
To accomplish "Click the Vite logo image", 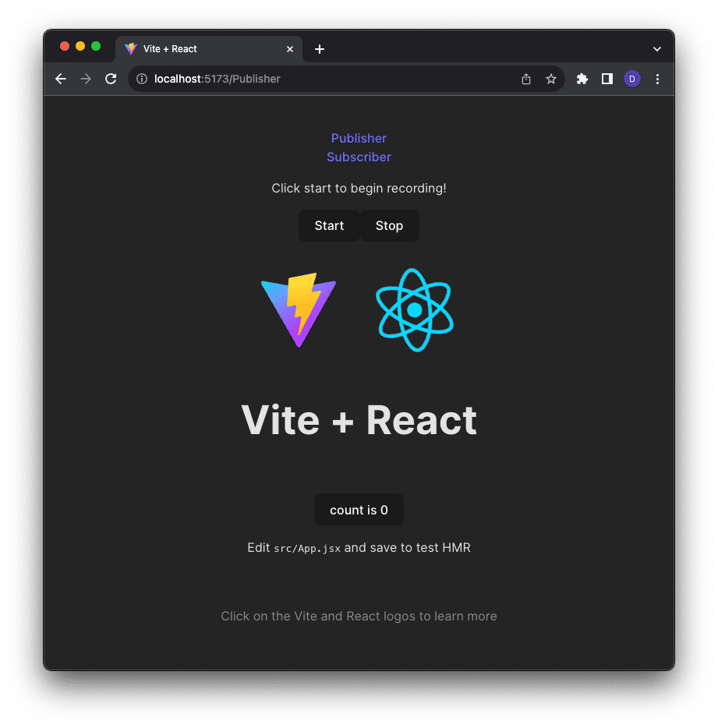I will coord(299,310).
